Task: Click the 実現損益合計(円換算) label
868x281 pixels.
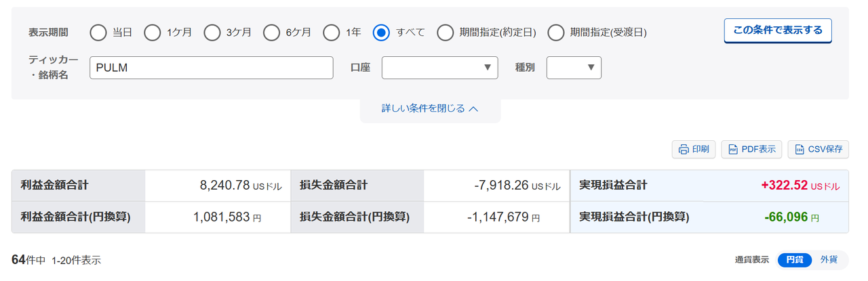Action: (634, 217)
